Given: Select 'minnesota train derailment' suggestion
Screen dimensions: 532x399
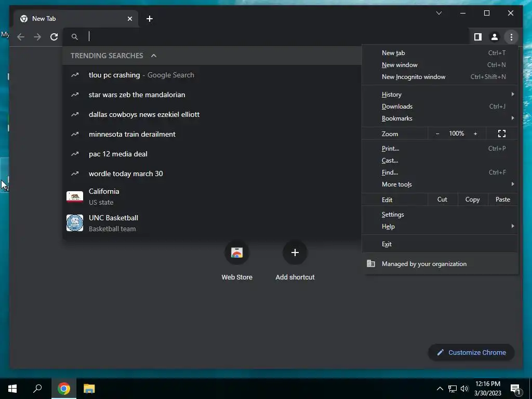Looking at the screenshot, I should [x=212, y=134].
